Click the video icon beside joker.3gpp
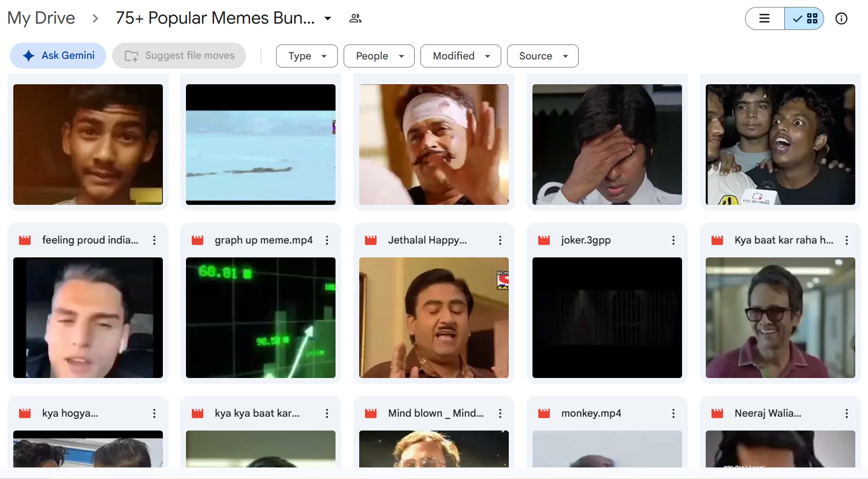 pyautogui.click(x=544, y=240)
